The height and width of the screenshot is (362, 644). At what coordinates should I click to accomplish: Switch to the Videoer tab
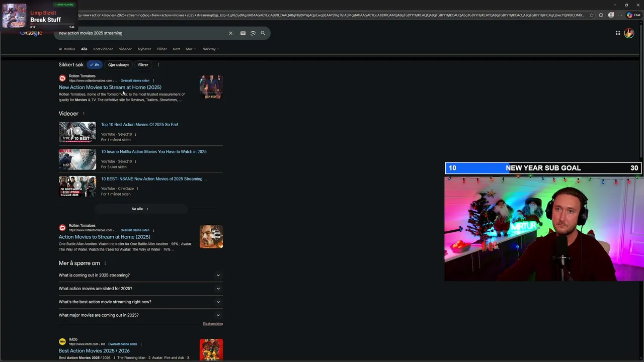pos(125,49)
